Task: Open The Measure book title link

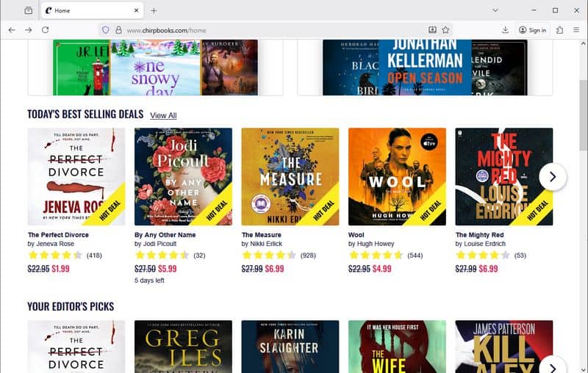Action: [262, 235]
